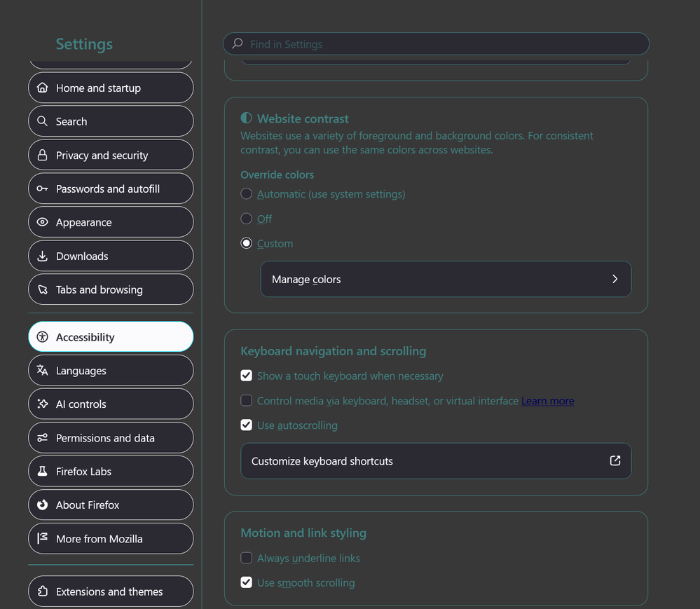
Task: Click the magnifier icon in Find in Settings
Action: [238, 43]
